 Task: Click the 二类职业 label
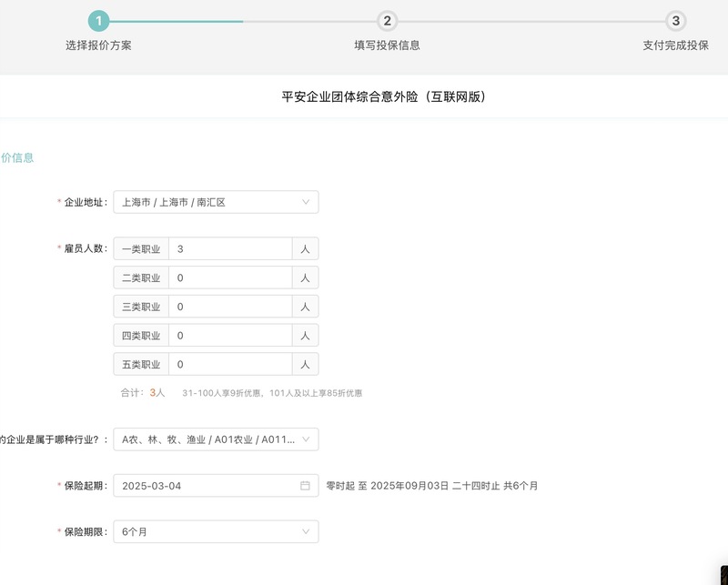(141, 278)
